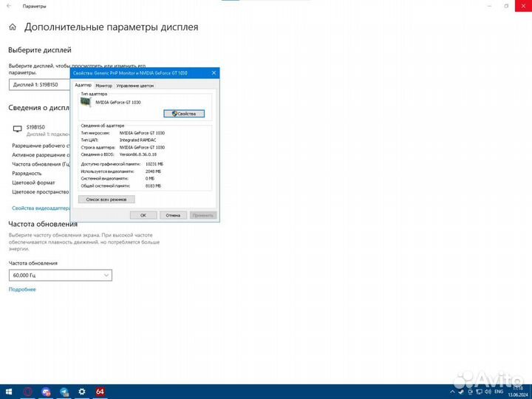
Task: Click NVIDIA GeForce GT 1030 adapter type name
Action: coord(118,102)
